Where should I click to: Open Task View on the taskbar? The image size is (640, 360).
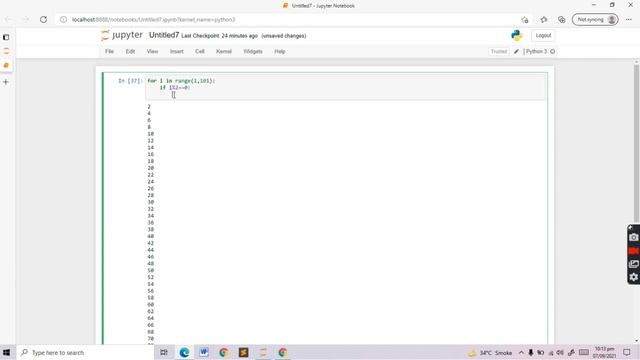coord(164,352)
